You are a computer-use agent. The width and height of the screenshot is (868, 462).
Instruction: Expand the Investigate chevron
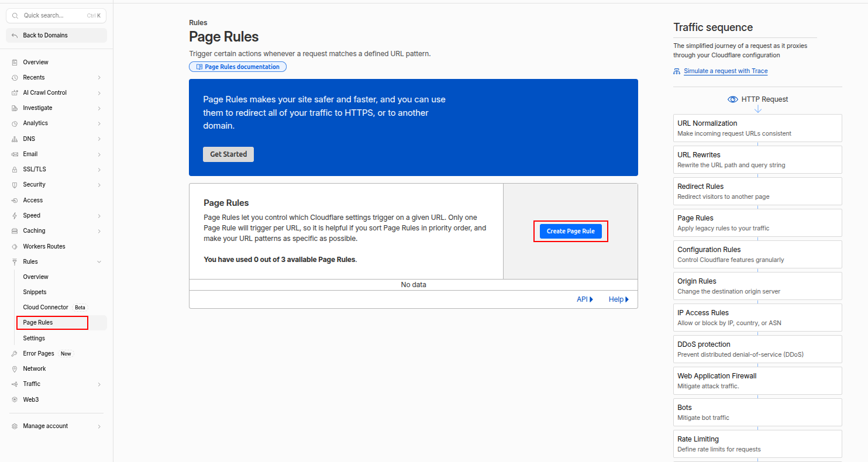point(99,108)
